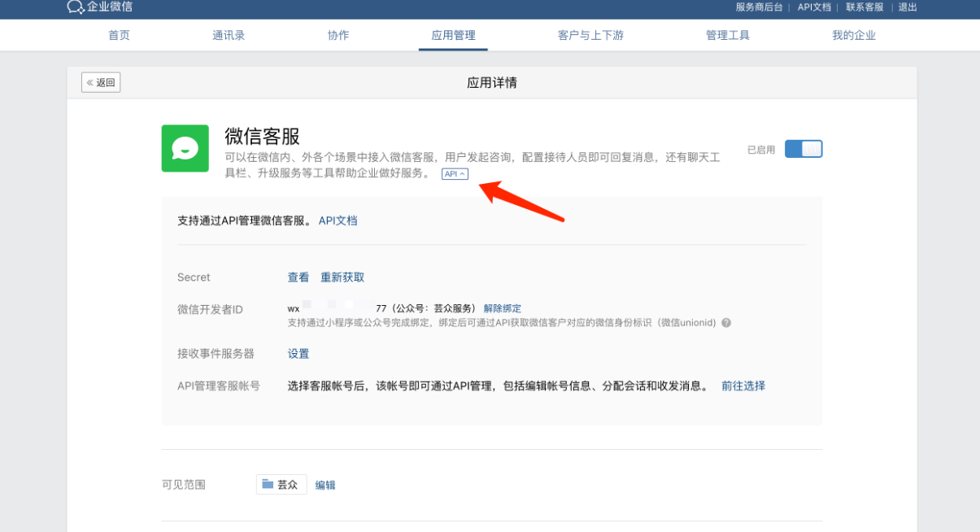Collapse the API section expander tag
The image size is (980, 532).
(x=455, y=174)
